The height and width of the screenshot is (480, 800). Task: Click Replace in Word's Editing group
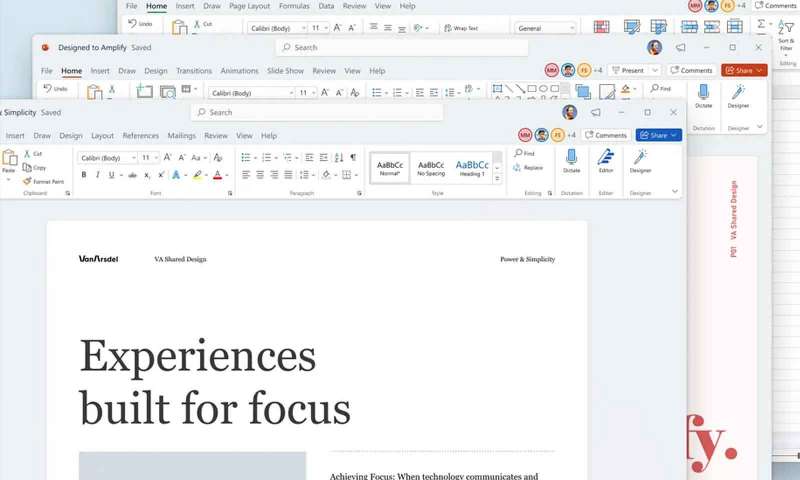[528, 167]
